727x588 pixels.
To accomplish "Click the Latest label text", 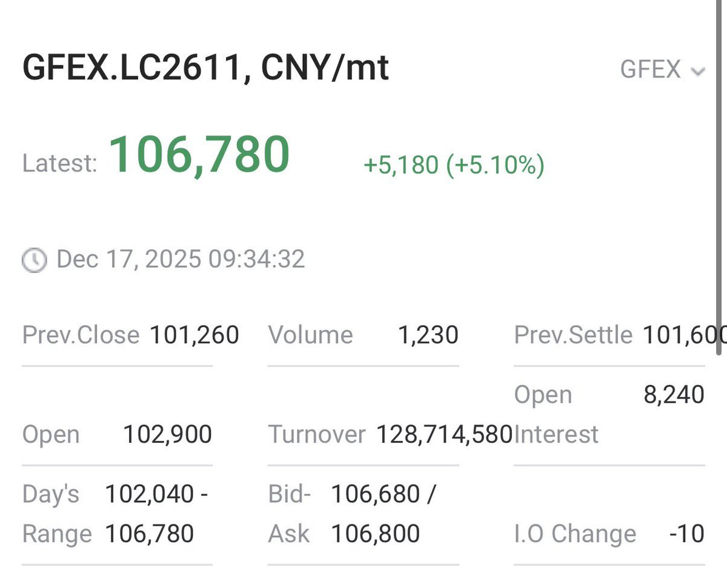I will click(x=59, y=164).
